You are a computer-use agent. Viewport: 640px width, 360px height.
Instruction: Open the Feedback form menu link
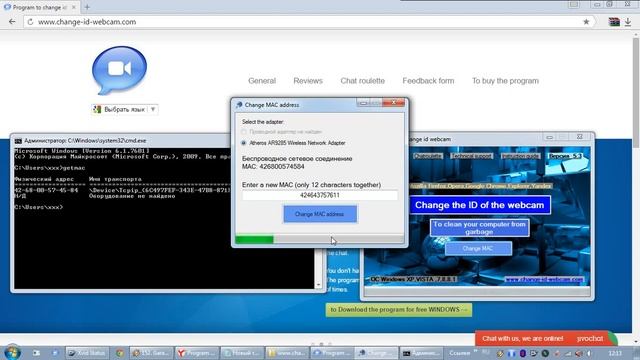point(428,81)
